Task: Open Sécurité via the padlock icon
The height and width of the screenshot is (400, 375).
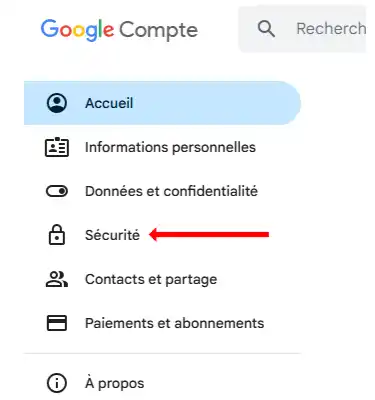Action: [57, 235]
